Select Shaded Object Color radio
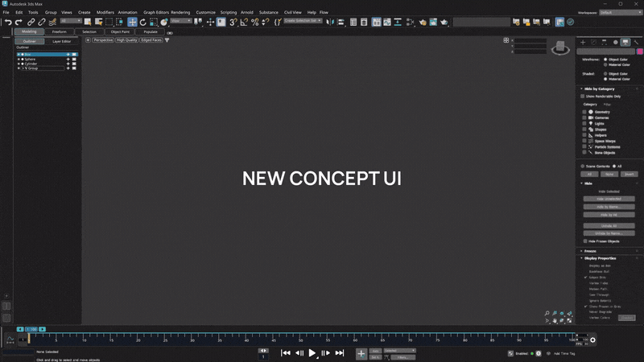The width and height of the screenshot is (644, 362). tap(605, 74)
